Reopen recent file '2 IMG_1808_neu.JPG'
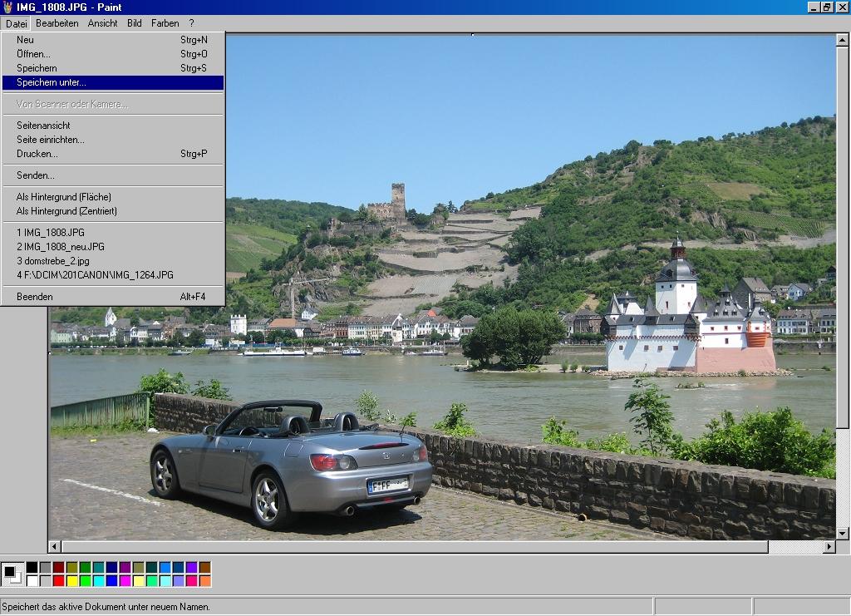Screen dimensions: 851x616 [x=61, y=247]
